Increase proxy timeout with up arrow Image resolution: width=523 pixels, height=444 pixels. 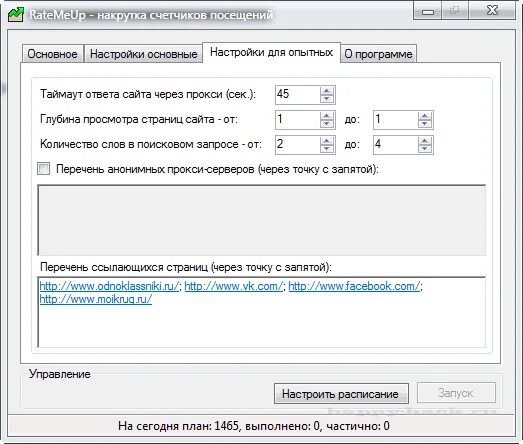click(327, 91)
